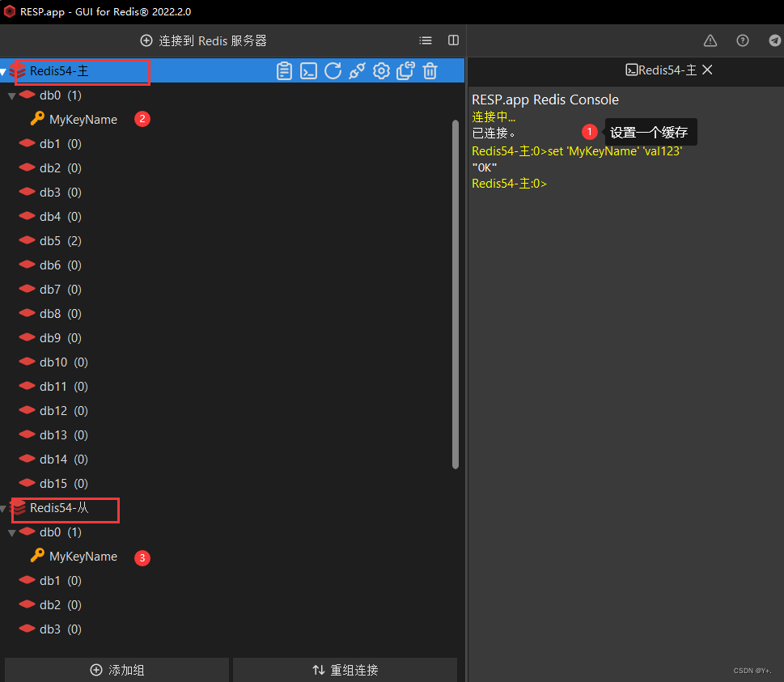The image size is (784, 682).
Task: Select db2 (0) under Redis54-主
Action: 61,168
